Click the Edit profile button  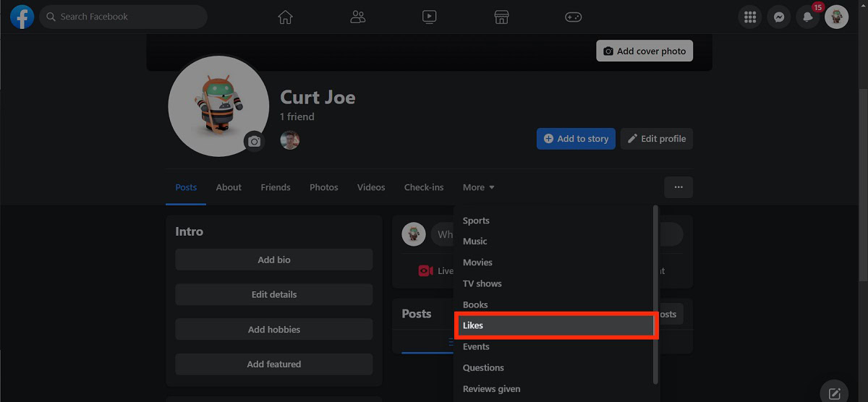pyautogui.click(x=656, y=139)
